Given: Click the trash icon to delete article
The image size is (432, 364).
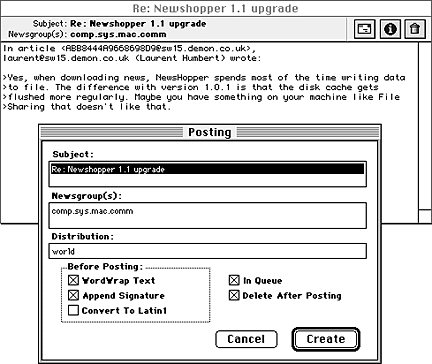Looking at the screenshot, I should pos(415,29).
